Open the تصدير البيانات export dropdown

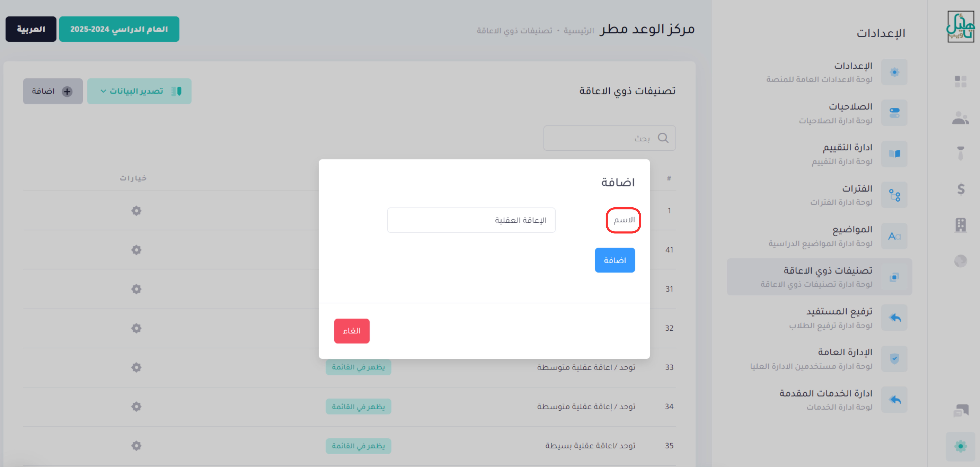click(139, 91)
